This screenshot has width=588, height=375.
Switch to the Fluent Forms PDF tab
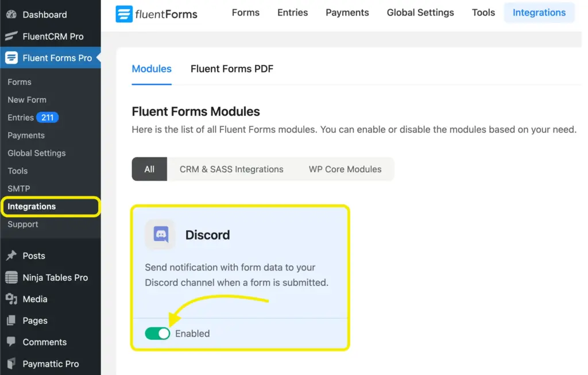tap(231, 68)
